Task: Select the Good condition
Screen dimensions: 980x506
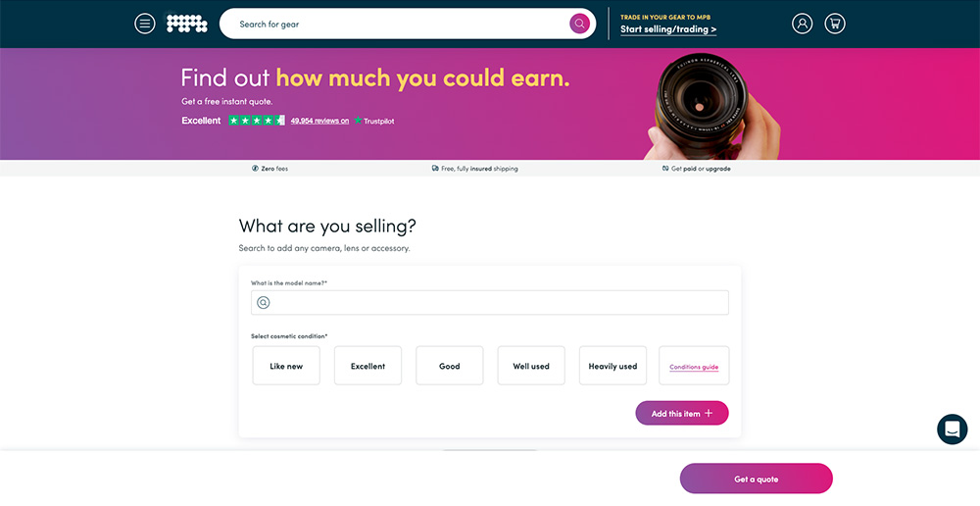Action: point(450,366)
